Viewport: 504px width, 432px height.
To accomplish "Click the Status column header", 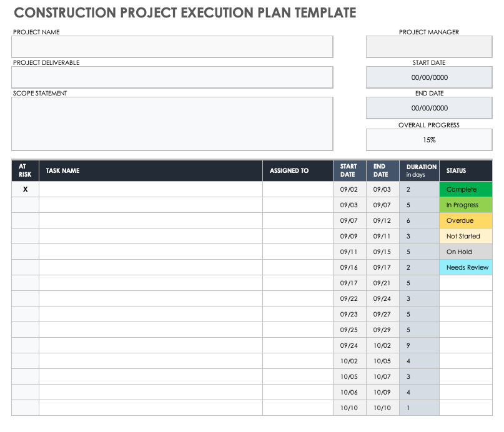I will click(465, 170).
